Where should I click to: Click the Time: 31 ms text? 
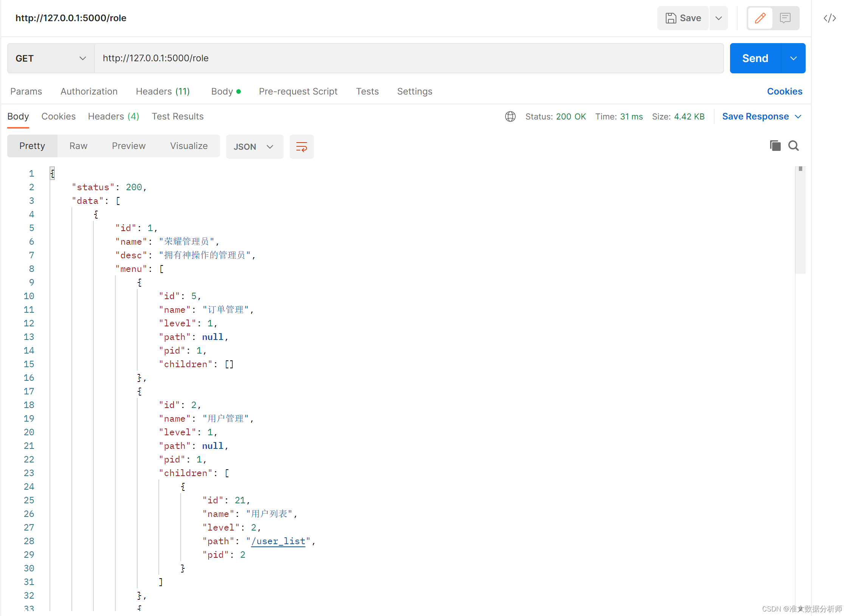pos(619,116)
